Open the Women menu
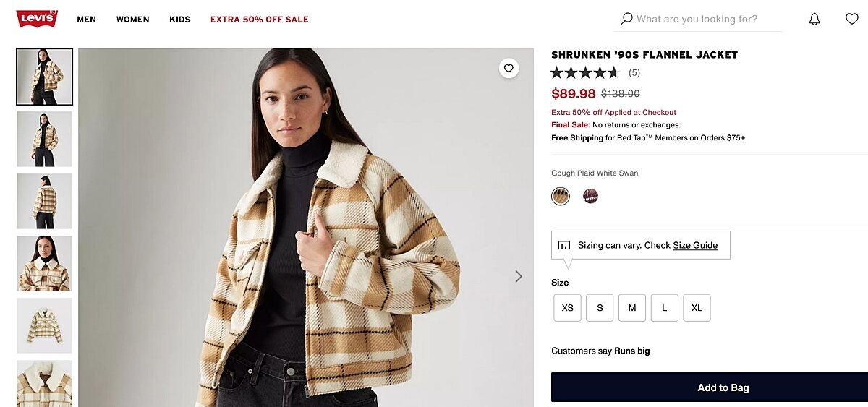This screenshot has width=868, height=407. pyautogui.click(x=132, y=20)
